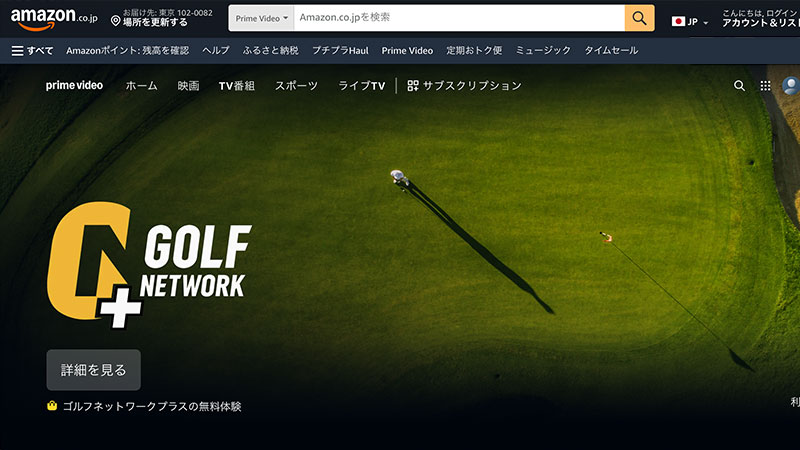
Task: Expand the JP language selector arrow
Action: click(x=706, y=22)
